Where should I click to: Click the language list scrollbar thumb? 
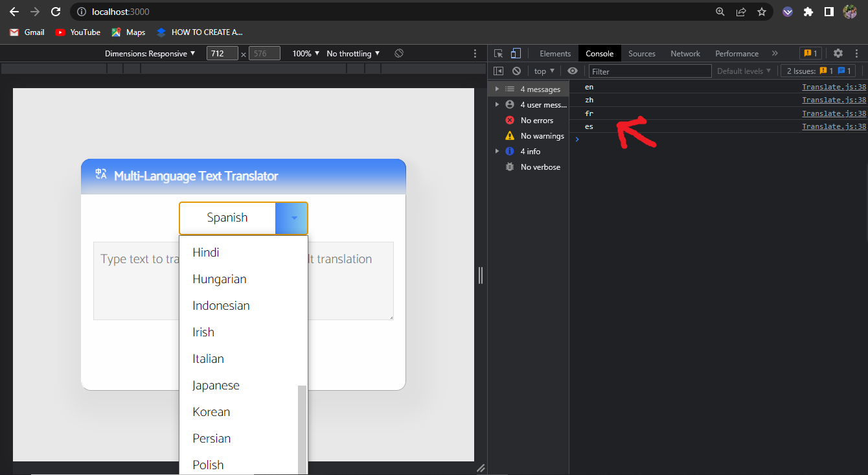tap(302, 430)
